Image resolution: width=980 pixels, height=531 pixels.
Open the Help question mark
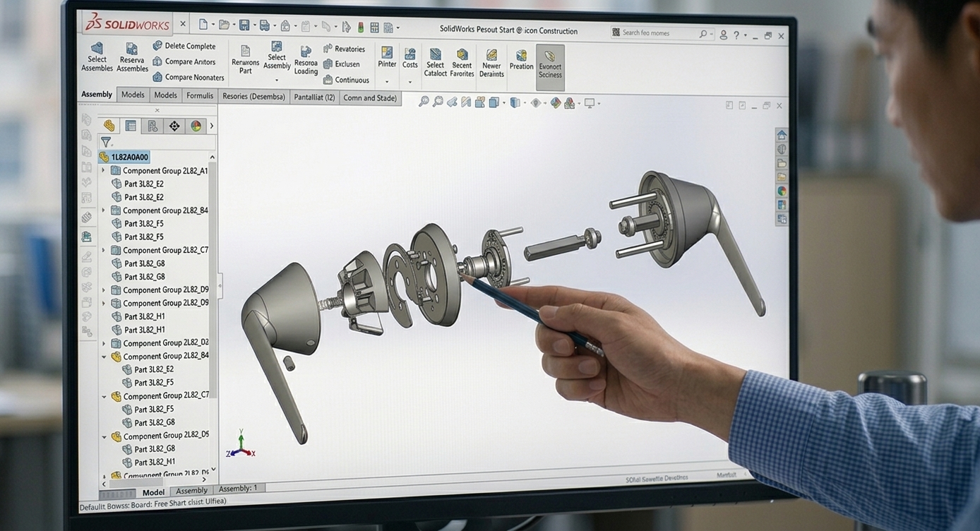(x=736, y=35)
